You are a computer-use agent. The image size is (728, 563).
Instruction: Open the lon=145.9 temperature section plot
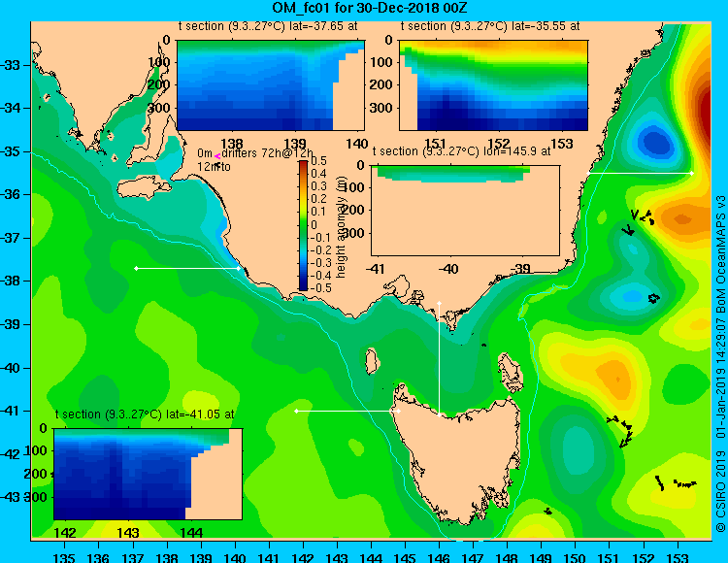click(465, 210)
